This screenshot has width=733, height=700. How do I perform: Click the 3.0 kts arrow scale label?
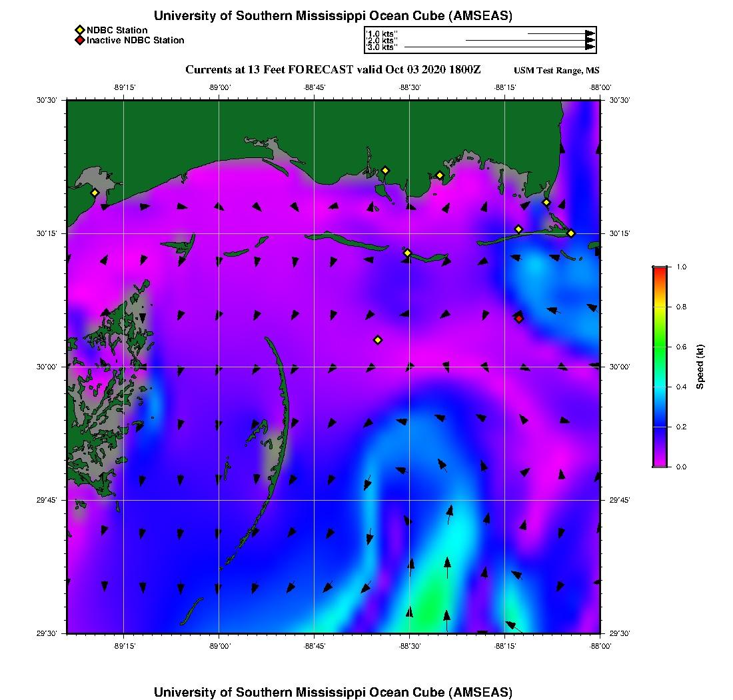click(x=381, y=47)
